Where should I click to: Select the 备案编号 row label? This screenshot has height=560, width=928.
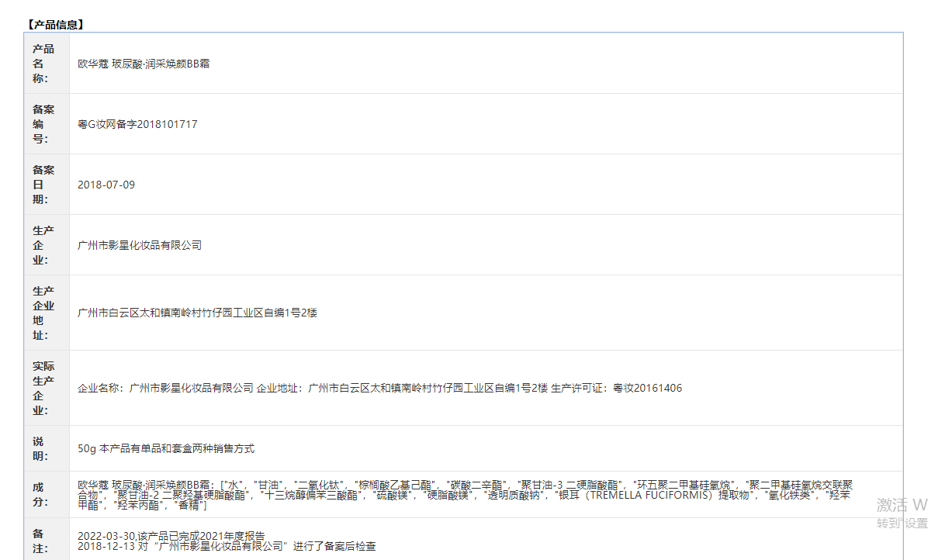(43, 124)
